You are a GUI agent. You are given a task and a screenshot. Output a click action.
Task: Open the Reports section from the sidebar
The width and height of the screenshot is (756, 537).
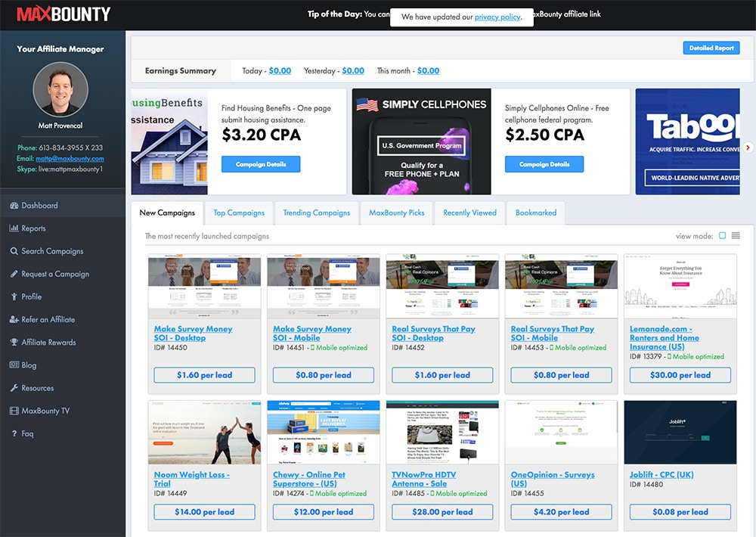(x=13, y=228)
